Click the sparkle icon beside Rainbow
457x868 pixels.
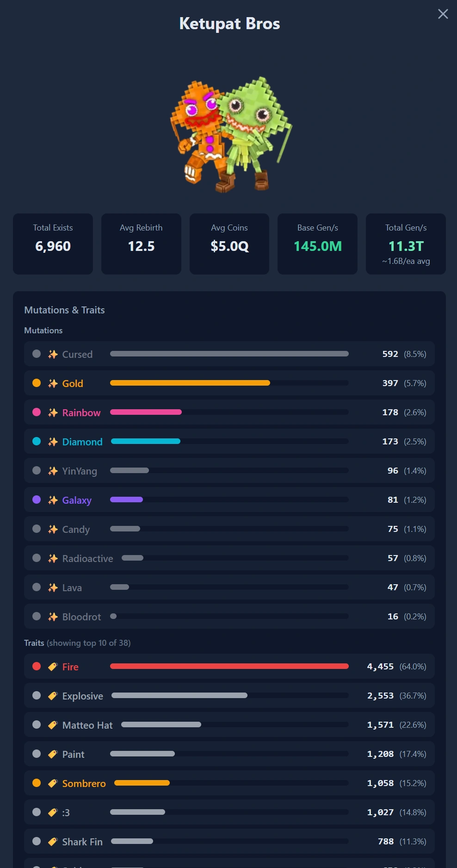tap(53, 412)
